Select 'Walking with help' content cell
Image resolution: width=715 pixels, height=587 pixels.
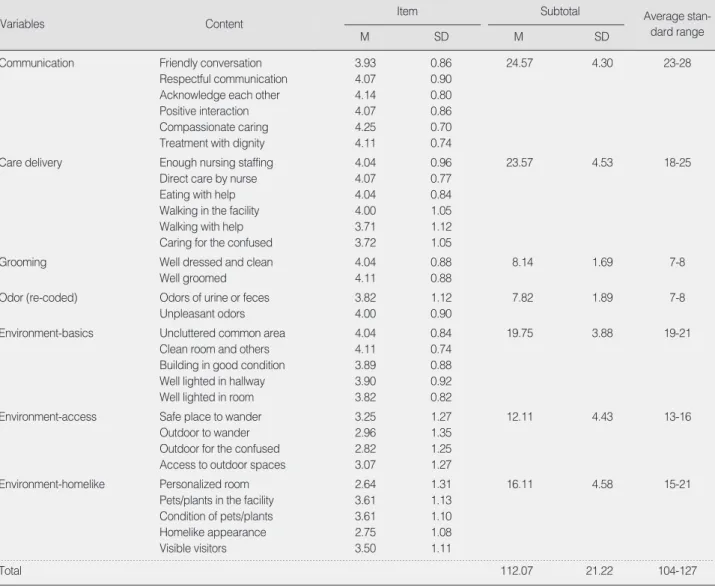[201, 226]
